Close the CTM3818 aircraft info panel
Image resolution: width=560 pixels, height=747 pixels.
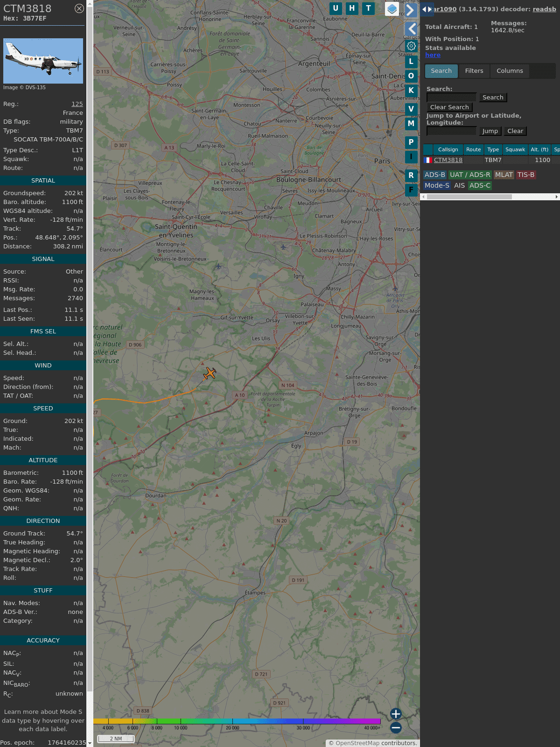coord(79,8)
